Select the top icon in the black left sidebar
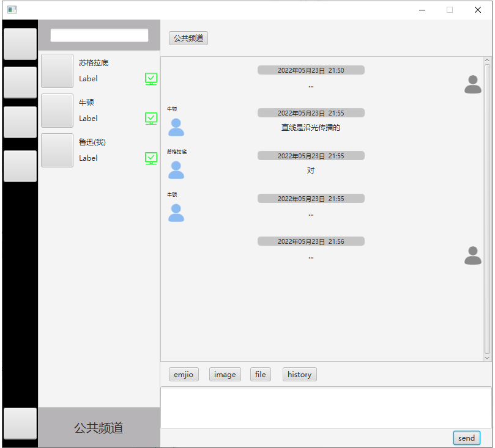 (20, 43)
